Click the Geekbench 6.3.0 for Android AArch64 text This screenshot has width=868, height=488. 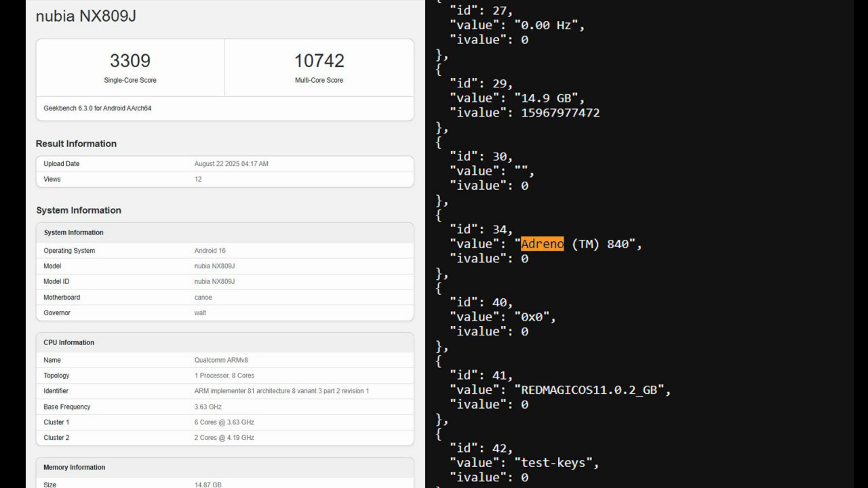click(97, 108)
